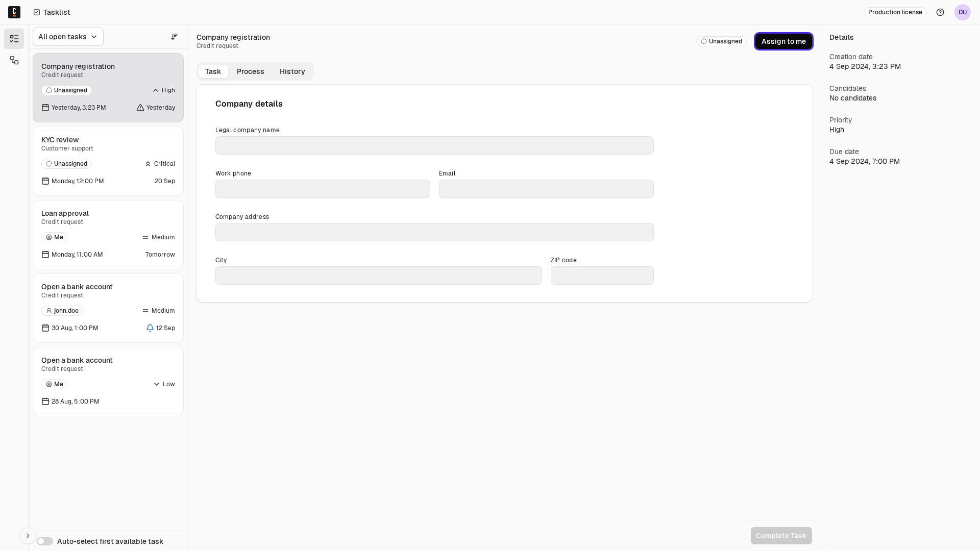The height and width of the screenshot is (551, 980).
Task: Select the KYC review task card
Action: (x=108, y=161)
